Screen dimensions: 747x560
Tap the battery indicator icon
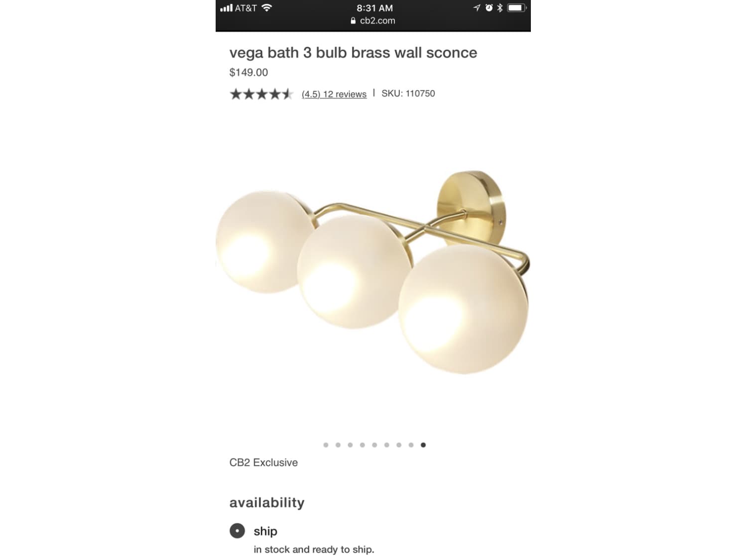pyautogui.click(x=516, y=8)
